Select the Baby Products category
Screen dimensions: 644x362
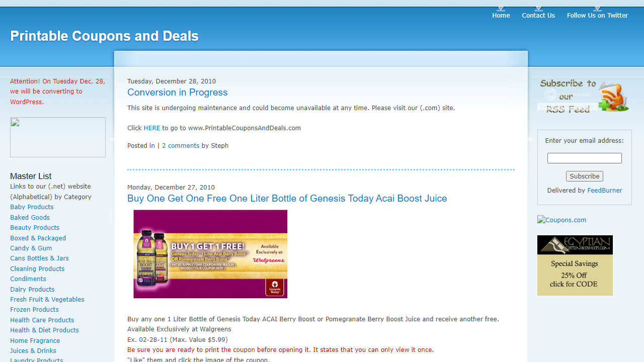32,207
